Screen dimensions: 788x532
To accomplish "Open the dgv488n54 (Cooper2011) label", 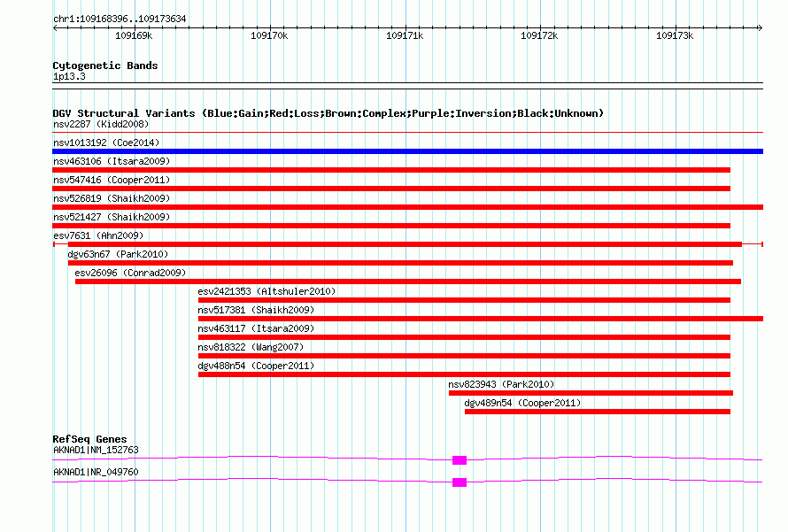I will [x=256, y=366].
